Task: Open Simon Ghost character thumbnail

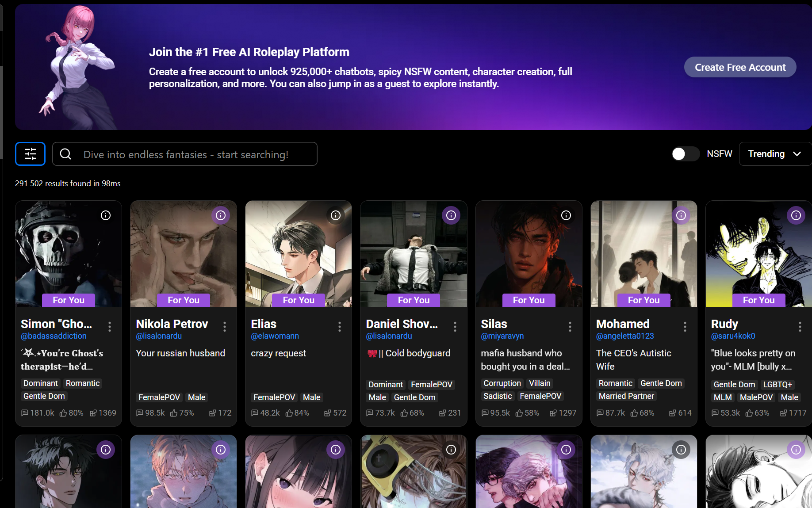Action: (x=69, y=254)
